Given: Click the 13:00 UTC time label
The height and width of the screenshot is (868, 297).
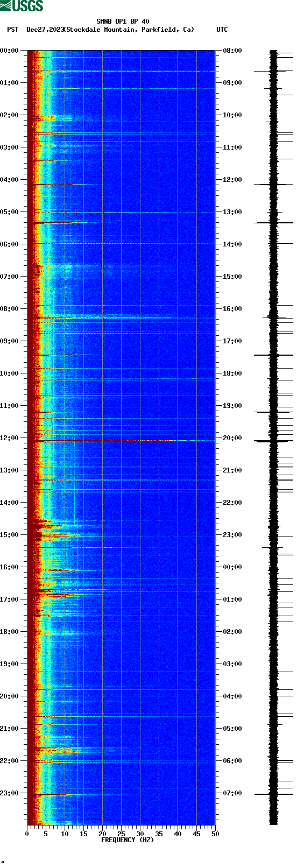Looking at the screenshot, I should click(232, 212).
